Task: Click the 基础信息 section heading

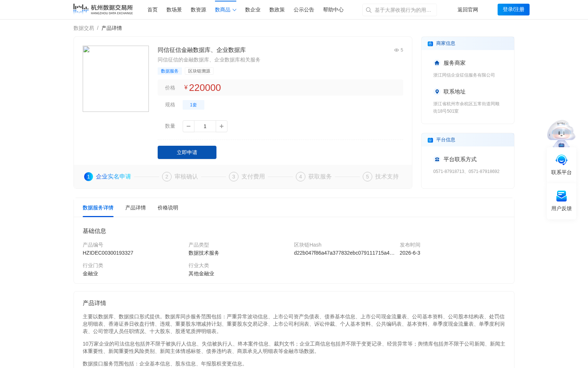Action: coord(94,231)
